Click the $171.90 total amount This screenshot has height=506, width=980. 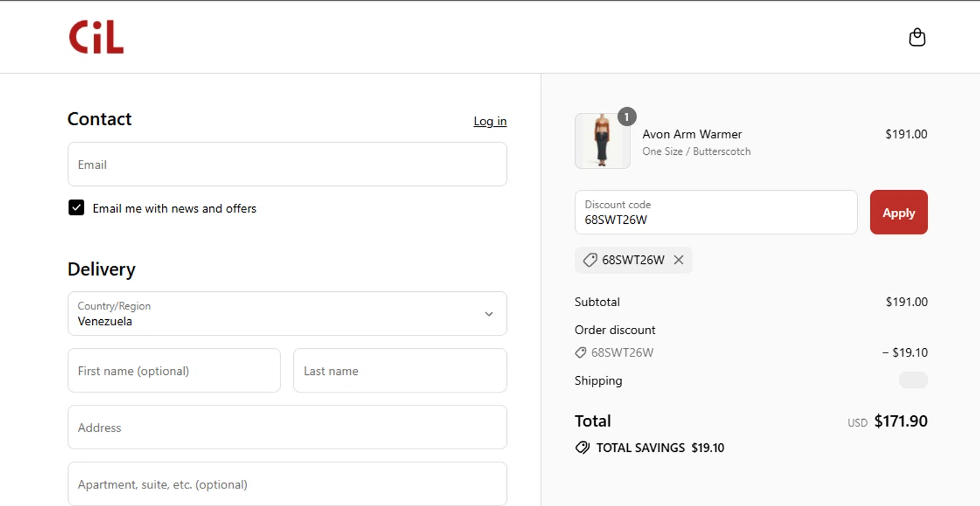point(900,422)
